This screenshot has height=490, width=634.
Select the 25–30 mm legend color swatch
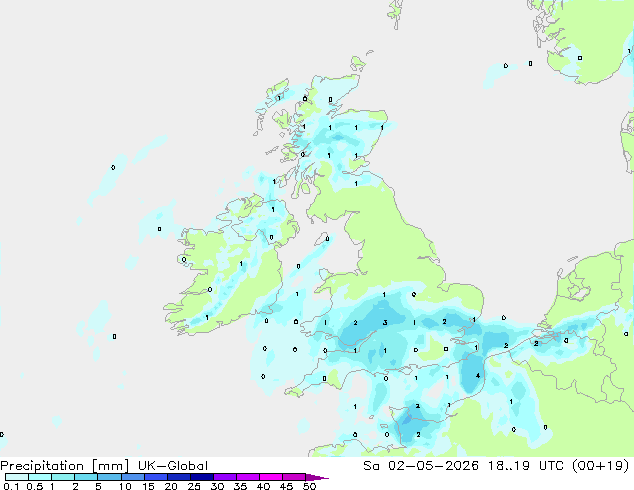(202, 477)
